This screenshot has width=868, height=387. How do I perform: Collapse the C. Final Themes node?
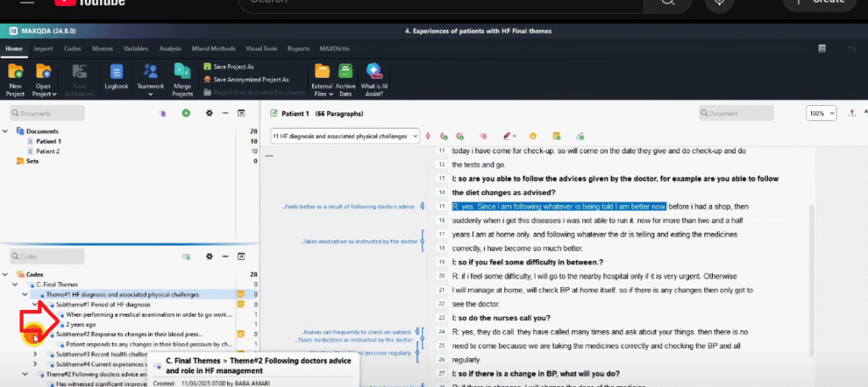tap(15, 285)
